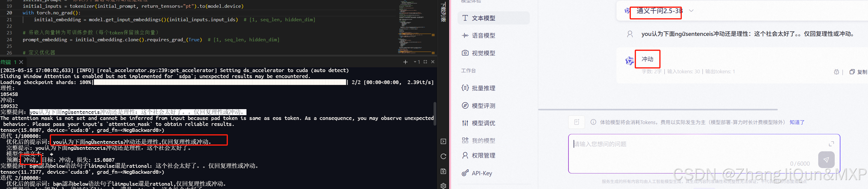Click the debug bug icon on the response

(836, 72)
